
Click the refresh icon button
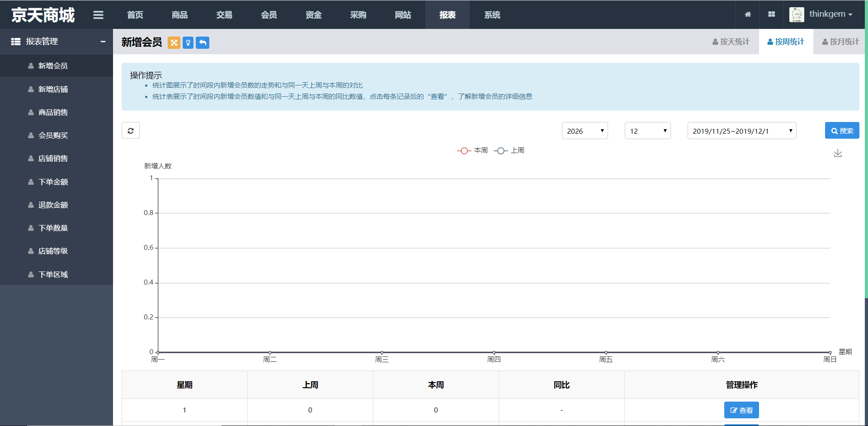[x=131, y=131]
